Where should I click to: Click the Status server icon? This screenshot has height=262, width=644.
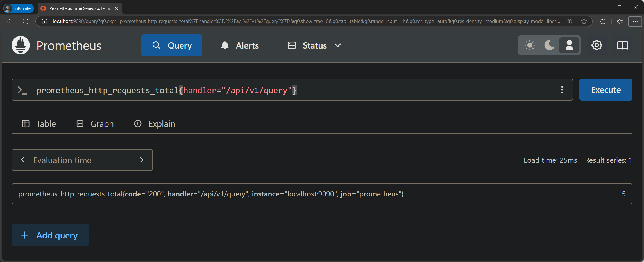[292, 45]
